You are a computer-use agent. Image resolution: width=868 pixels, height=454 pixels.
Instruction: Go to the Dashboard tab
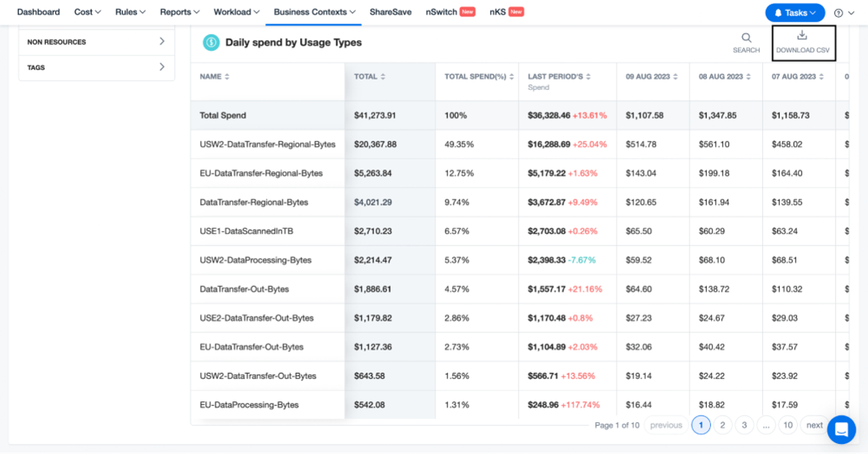pos(38,12)
